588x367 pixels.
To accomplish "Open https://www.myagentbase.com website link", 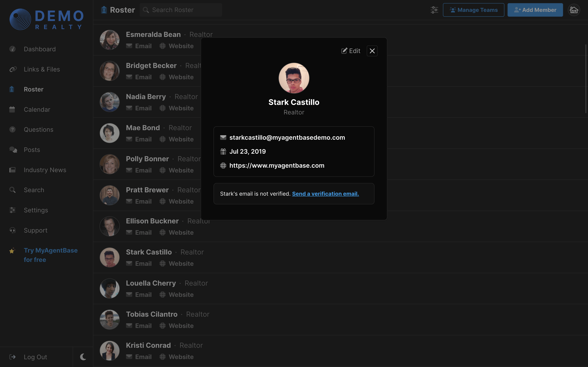I will (277, 165).
